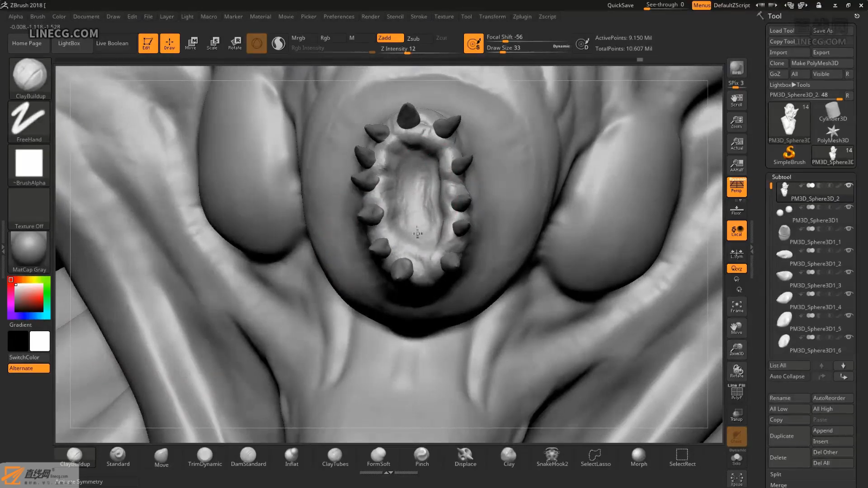Open the Render menu
Viewport: 868px width, 488px height.
[370, 16]
